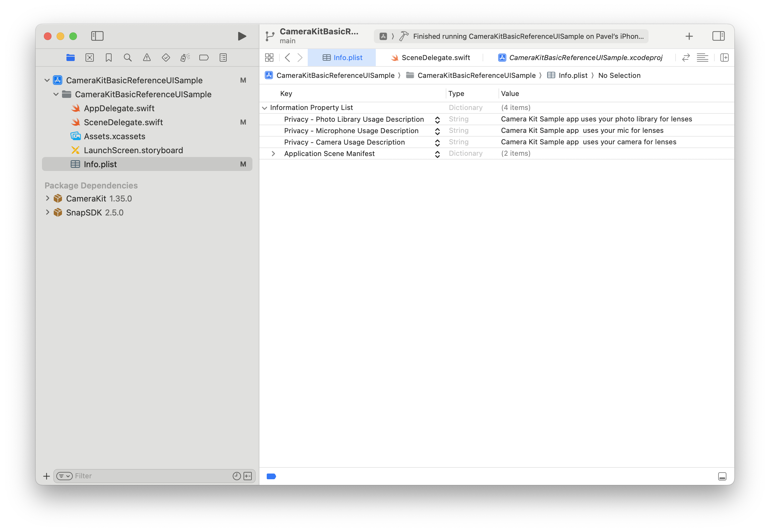Open the Bookmark navigator icon
770x532 pixels.
(108, 58)
